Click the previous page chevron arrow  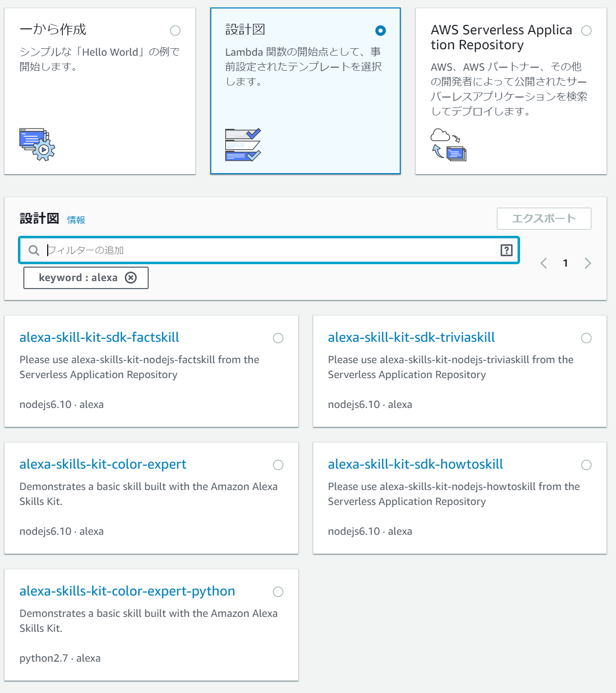[x=543, y=263]
